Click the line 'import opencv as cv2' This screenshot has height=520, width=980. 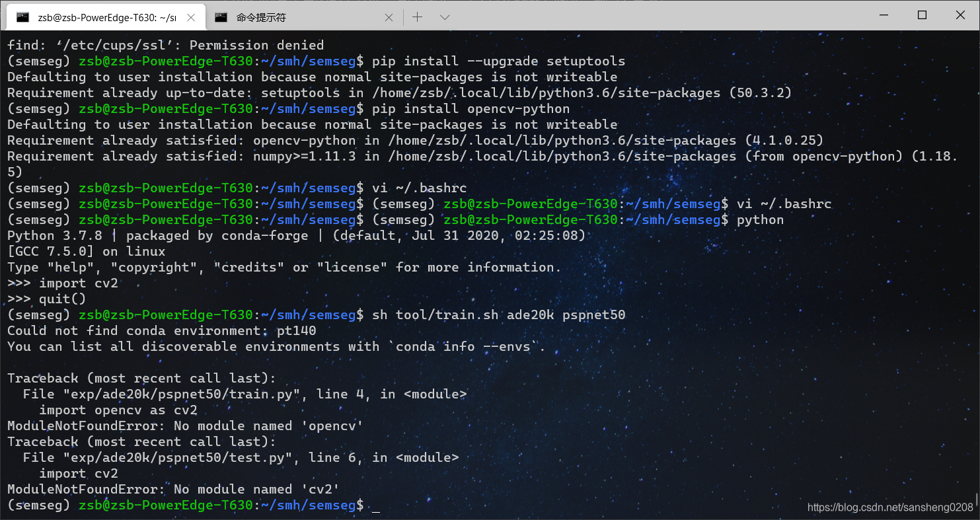118,410
